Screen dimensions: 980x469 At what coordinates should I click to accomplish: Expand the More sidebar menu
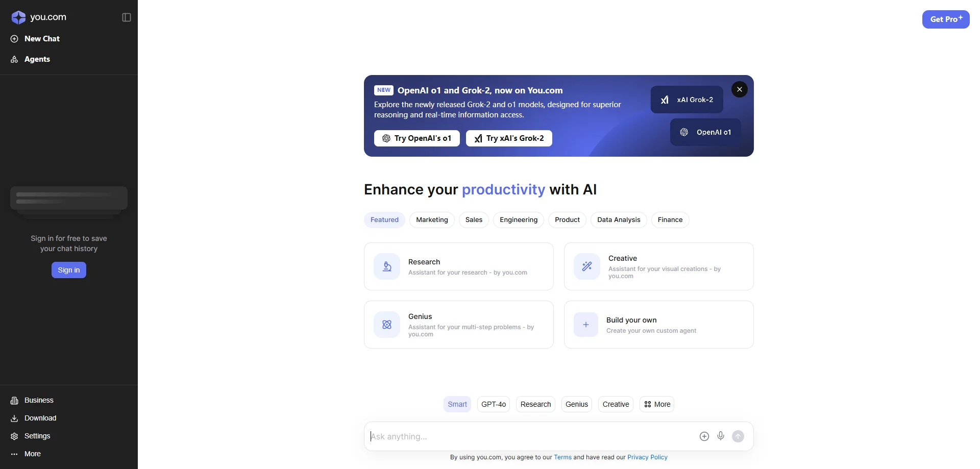pos(33,454)
